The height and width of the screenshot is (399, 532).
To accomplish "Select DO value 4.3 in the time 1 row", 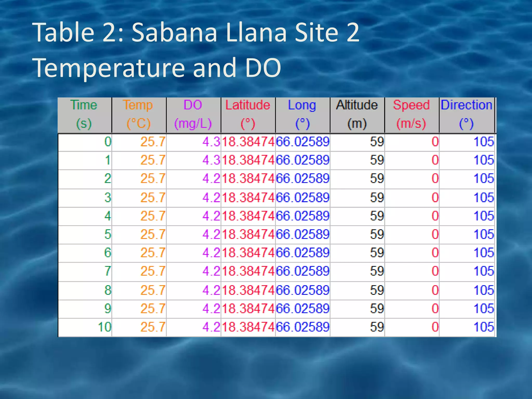I will click(x=194, y=160).
